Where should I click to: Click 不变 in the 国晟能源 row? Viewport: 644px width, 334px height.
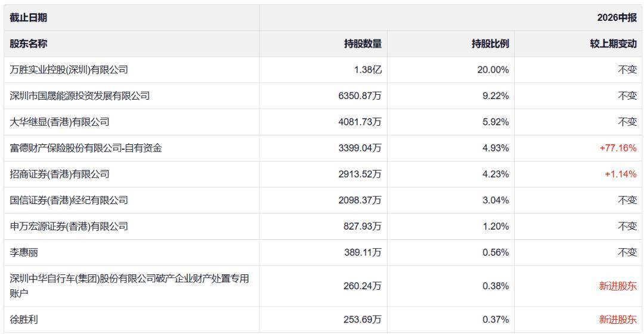pyautogui.click(x=627, y=95)
